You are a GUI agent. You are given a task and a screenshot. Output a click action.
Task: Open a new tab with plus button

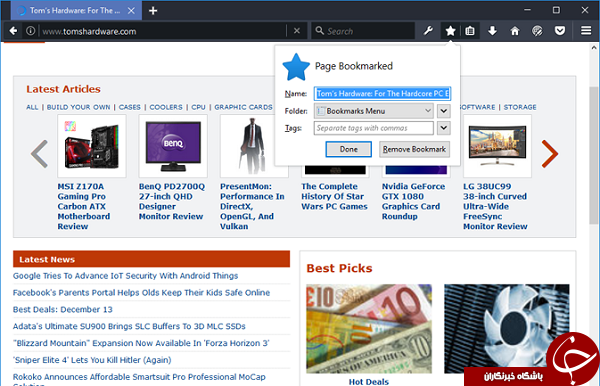(x=153, y=11)
